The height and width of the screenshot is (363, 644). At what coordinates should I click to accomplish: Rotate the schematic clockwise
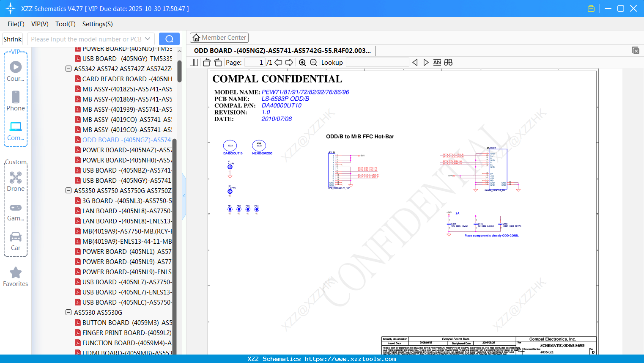coord(218,63)
